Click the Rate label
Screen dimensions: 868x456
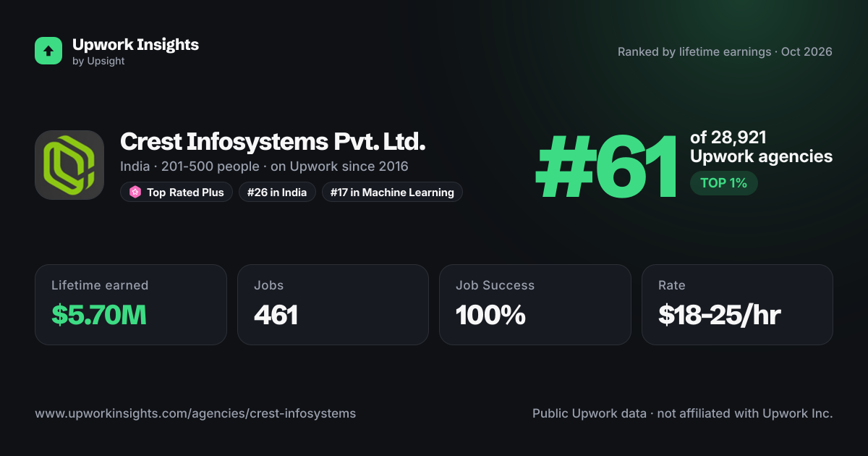click(672, 285)
